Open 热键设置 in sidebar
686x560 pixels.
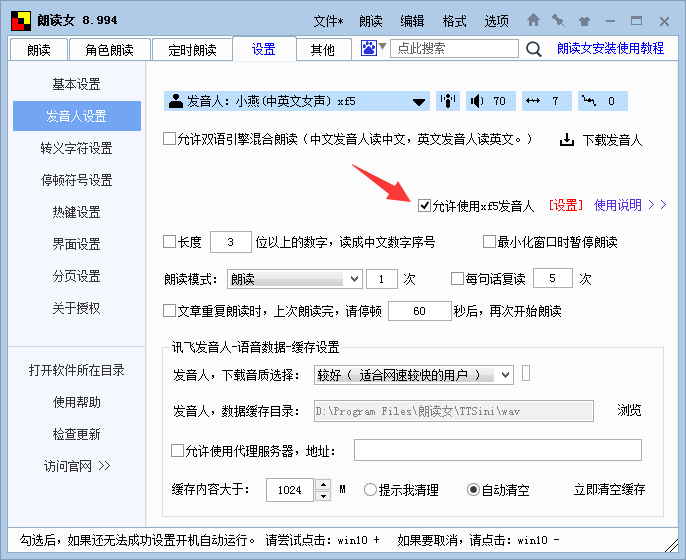point(77,212)
